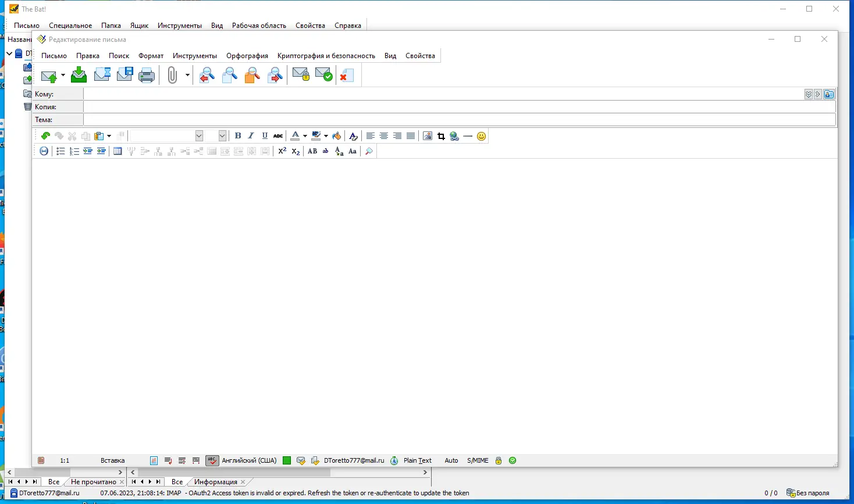Open the paperclip attachment dropdown arrow
The width and height of the screenshot is (854, 504).
pos(187,75)
